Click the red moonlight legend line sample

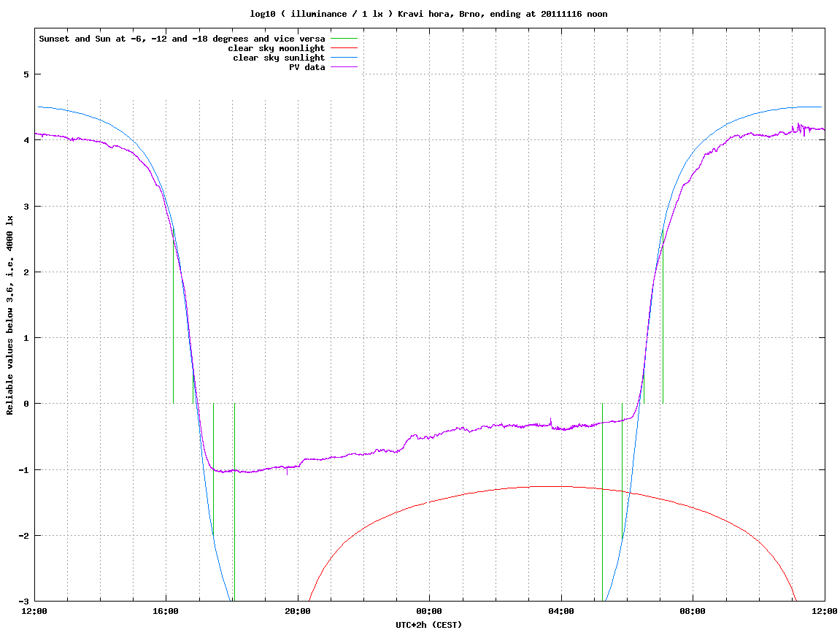344,48
